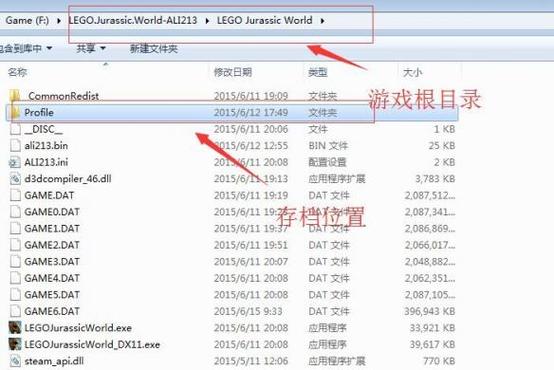This screenshot has height=370, width=554.
Task: Click the LEGOJurassicWorld.exe application icon
Action: [x=15, y=328]
